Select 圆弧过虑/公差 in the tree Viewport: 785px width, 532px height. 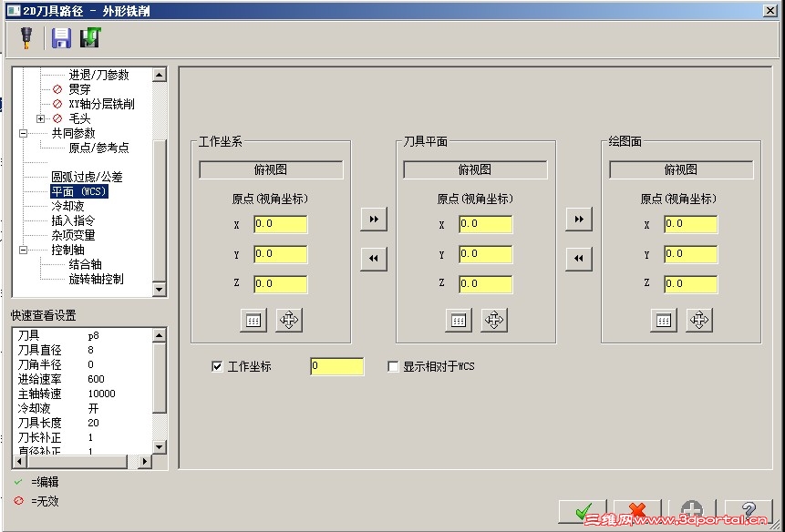pyautogui.click(x=88, y=177)
